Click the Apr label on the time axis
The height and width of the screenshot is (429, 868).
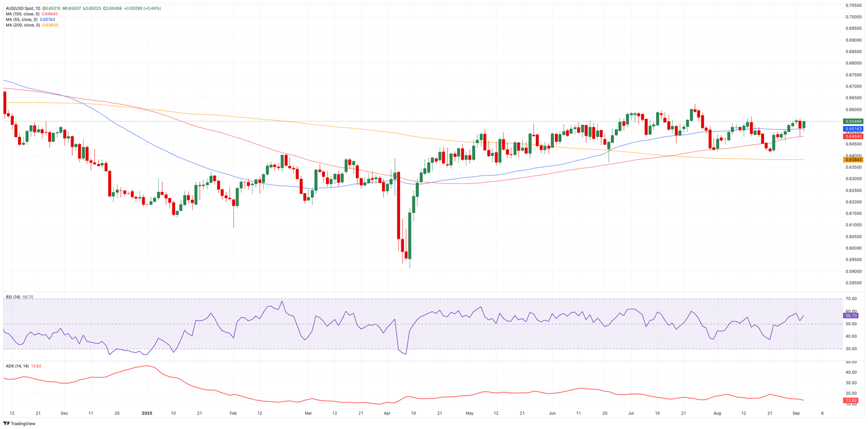click(x=387, y=413)
